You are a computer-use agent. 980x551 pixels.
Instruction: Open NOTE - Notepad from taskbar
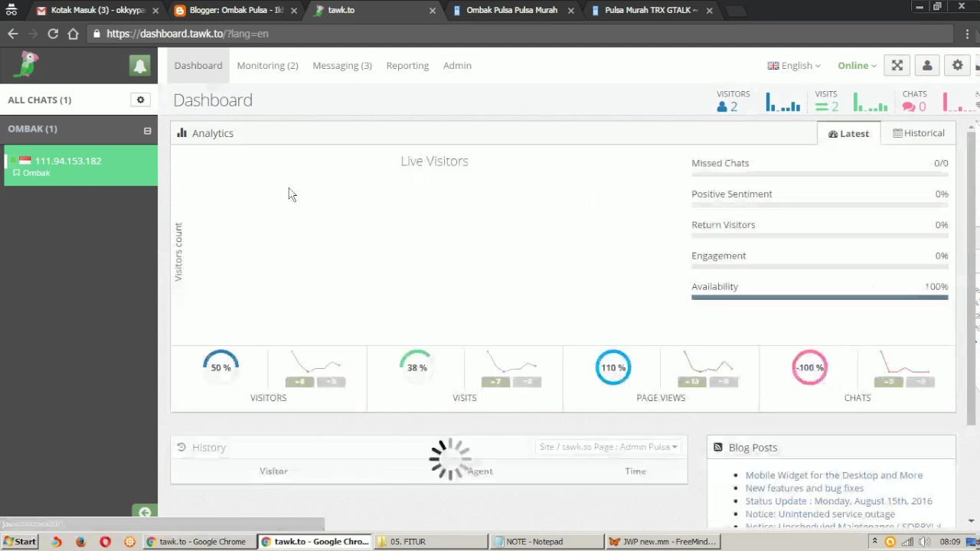click(546, 542)
